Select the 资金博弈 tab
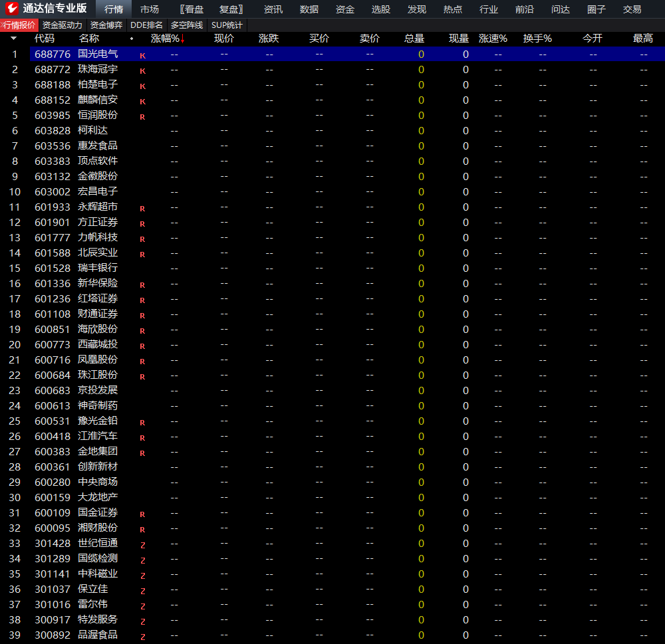The width and height of the screenshot is (665, 644). 106,25
